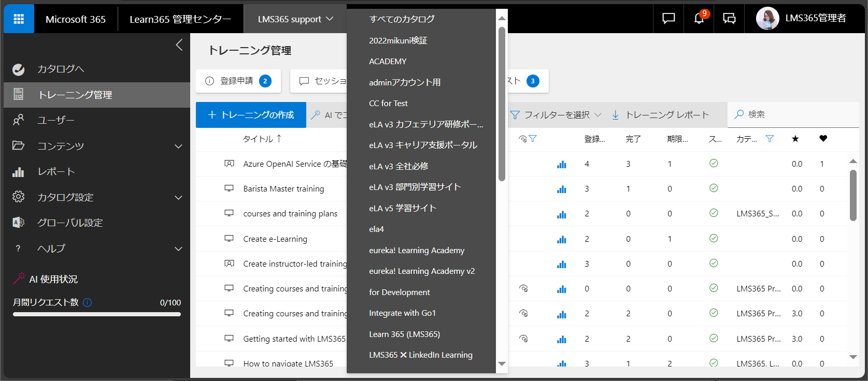Expand the カタログ設定 menu section
868x381 pixels.
pos(179,197)
